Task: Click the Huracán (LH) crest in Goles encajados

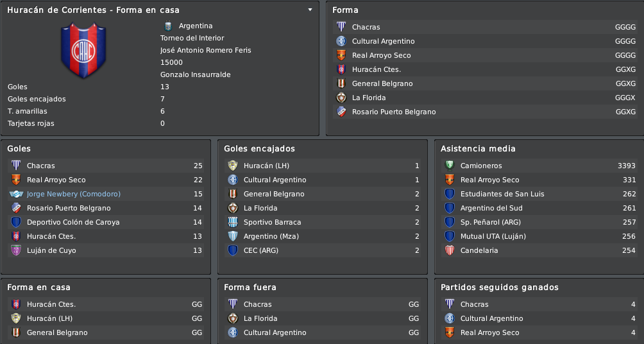Action: coord(233,166)
